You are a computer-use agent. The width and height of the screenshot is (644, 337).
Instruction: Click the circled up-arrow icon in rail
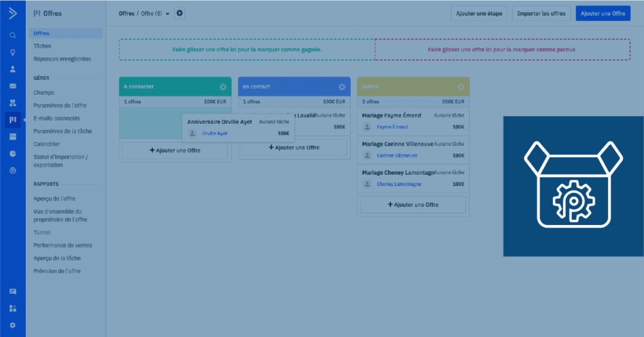13,170
